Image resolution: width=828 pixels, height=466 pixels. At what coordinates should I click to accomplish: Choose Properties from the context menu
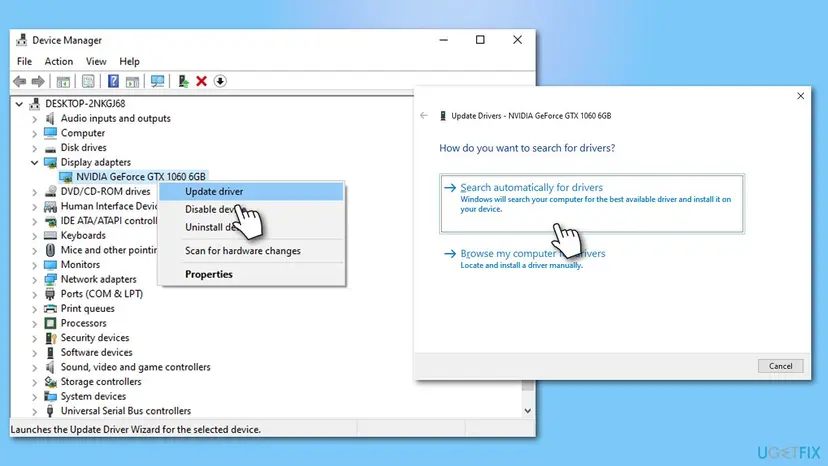pos(251,274)
